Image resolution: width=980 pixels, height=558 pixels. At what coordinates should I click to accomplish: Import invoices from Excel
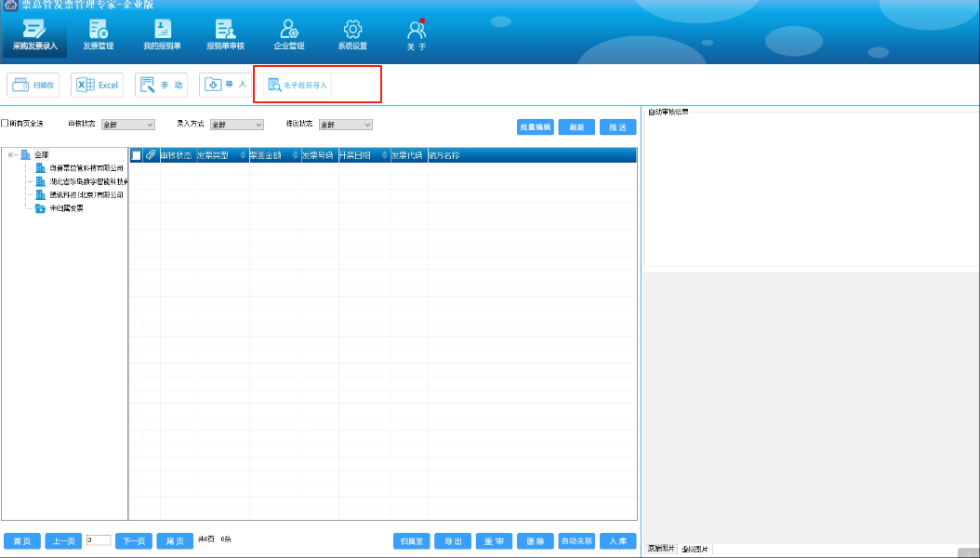click(98, 86)
